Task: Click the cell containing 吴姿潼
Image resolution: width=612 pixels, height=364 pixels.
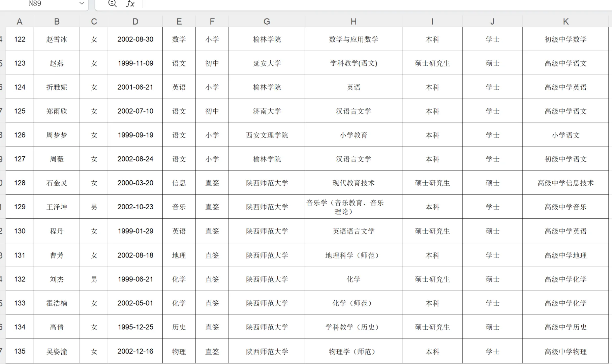Action: coord(57,351)
